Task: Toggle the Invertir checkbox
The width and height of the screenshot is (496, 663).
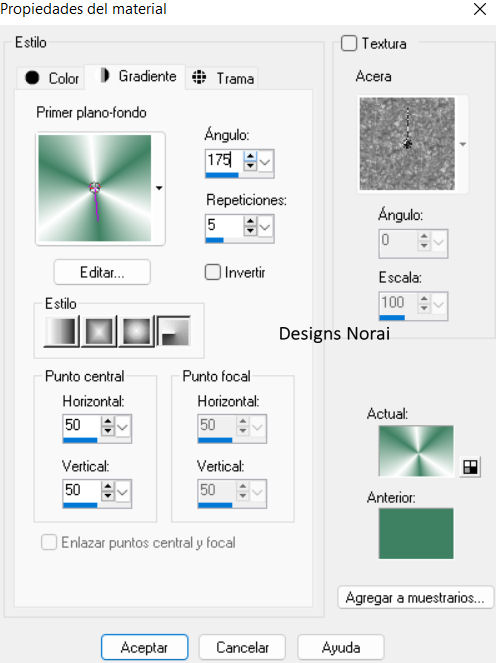Action: pyautogui.click(x=213, y=272)
